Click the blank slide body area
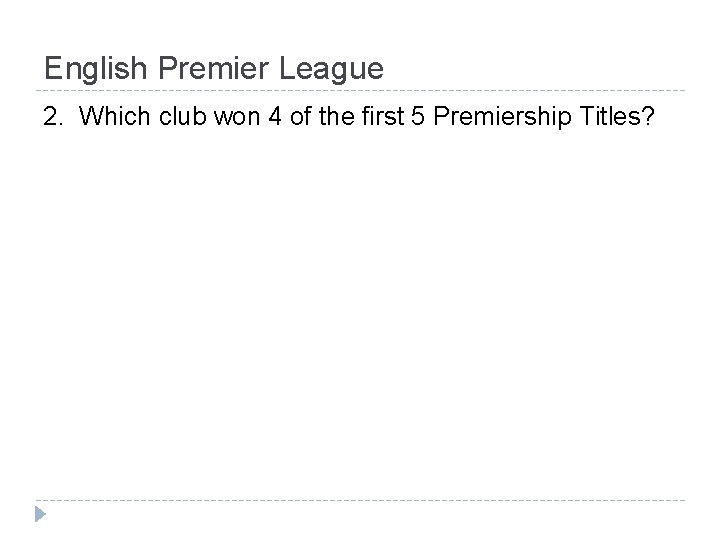The image size is (720, 540). coord(360,312)
